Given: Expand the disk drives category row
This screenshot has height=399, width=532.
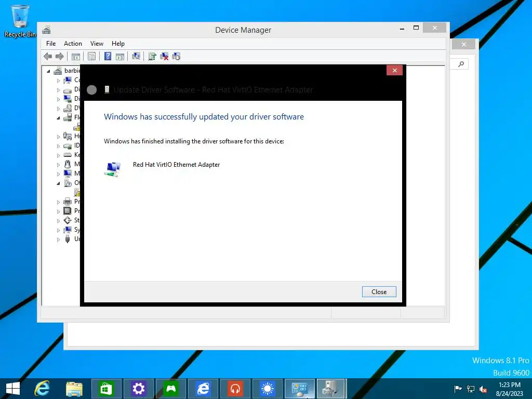Looking at the screenshot, I should pyautogui.click(x=58, y=90).
